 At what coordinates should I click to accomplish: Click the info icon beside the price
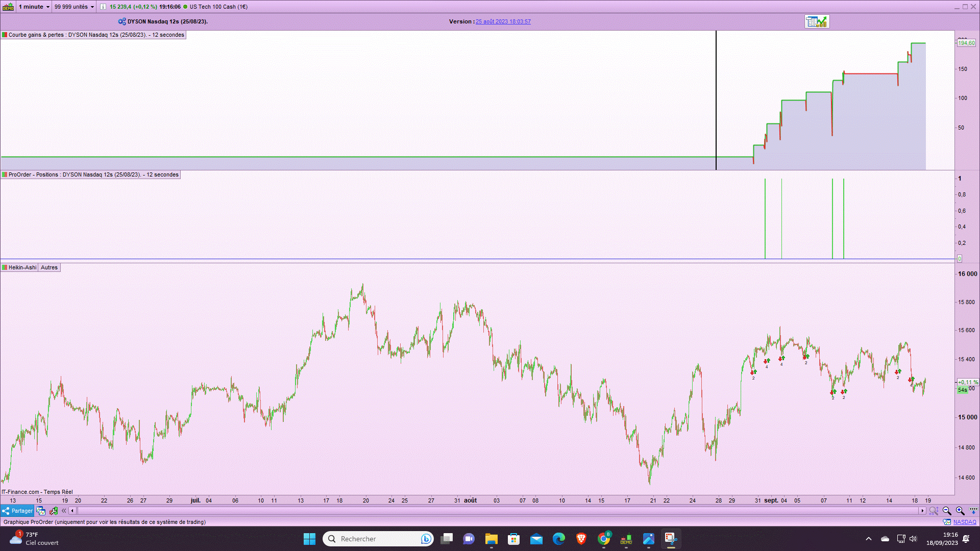click(103, 7)
